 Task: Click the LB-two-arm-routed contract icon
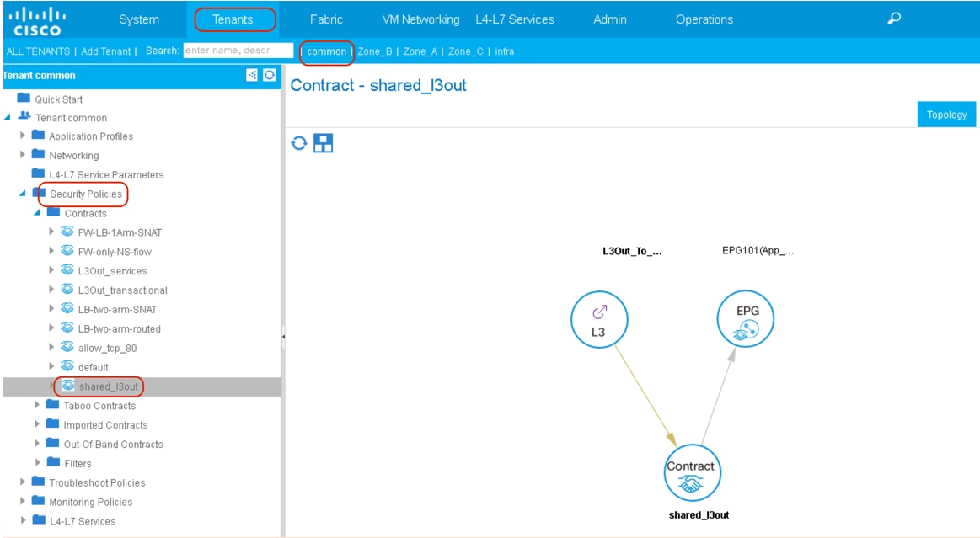[x=67, y=328]
